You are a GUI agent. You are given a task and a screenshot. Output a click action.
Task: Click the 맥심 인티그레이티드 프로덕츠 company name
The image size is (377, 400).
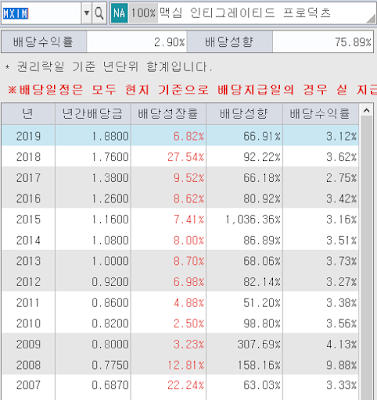245,13
